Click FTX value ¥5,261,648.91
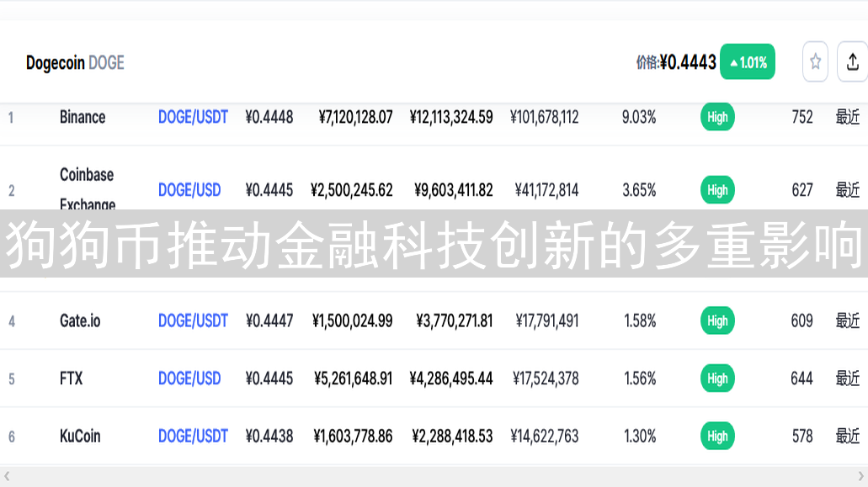 tap(354, 378)
